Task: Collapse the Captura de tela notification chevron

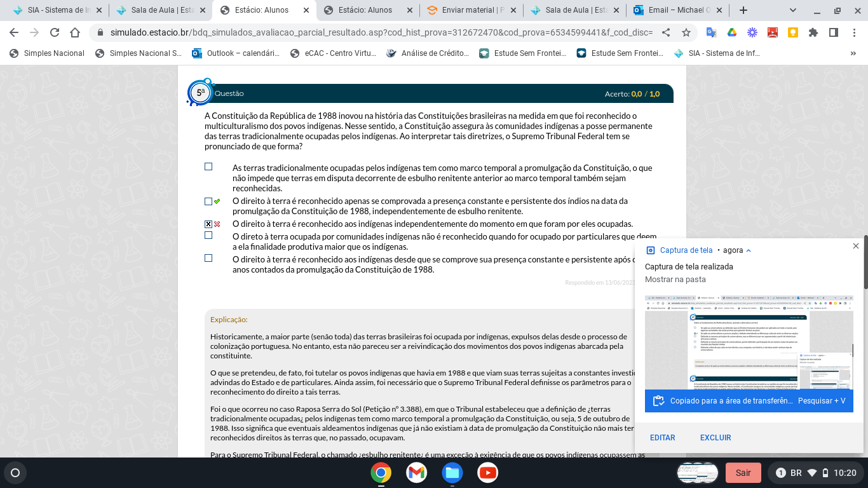Action: point(749,250)
